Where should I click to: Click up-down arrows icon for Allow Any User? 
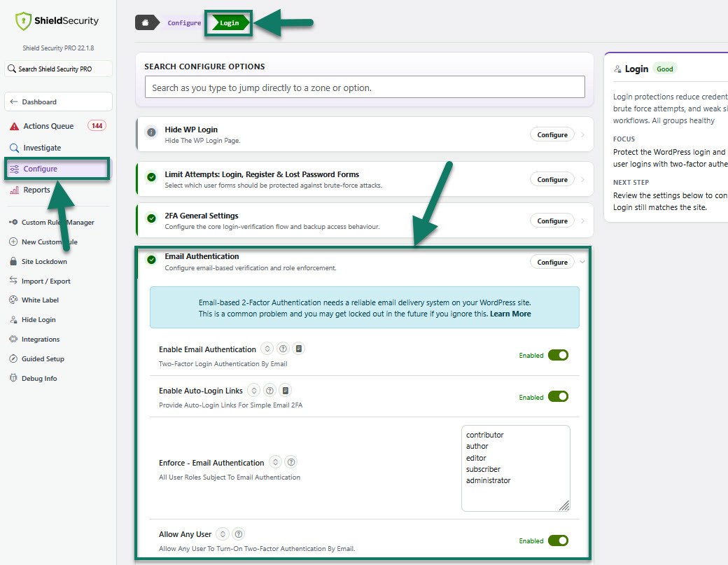(x=223, y=534)
